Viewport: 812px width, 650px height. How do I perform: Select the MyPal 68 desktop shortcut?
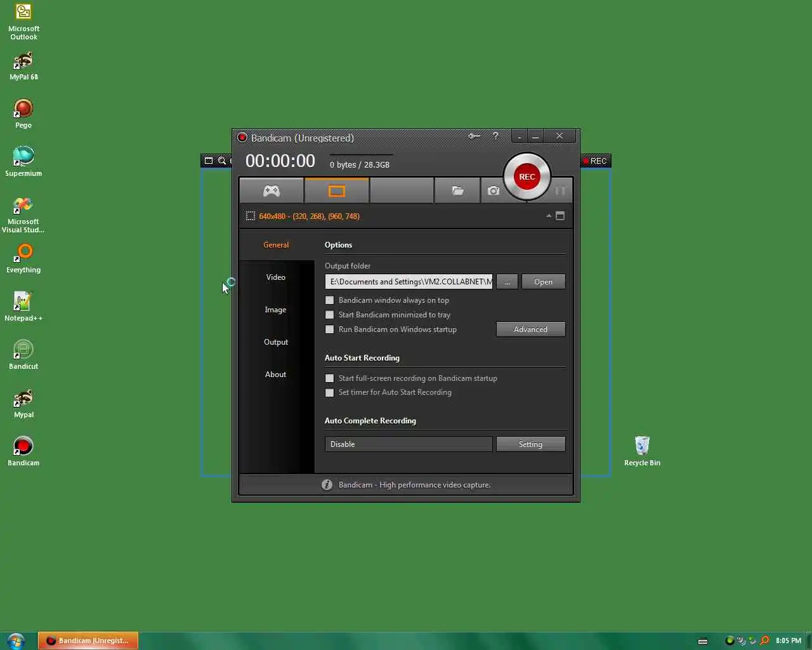(23, 66)
